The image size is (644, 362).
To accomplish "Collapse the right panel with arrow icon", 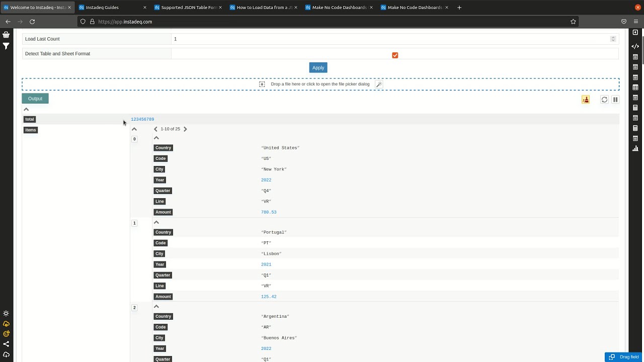I will (x=635, y=32).
